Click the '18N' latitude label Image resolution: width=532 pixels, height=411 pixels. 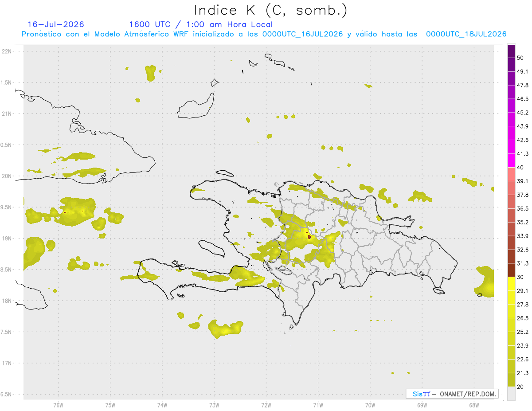point(7,301)
